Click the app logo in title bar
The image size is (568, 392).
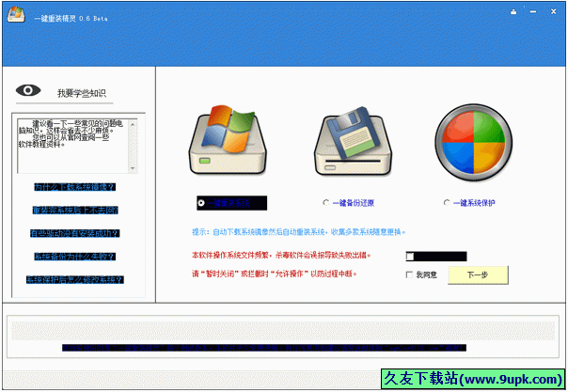pyautogui.click(x=16, y=14)
